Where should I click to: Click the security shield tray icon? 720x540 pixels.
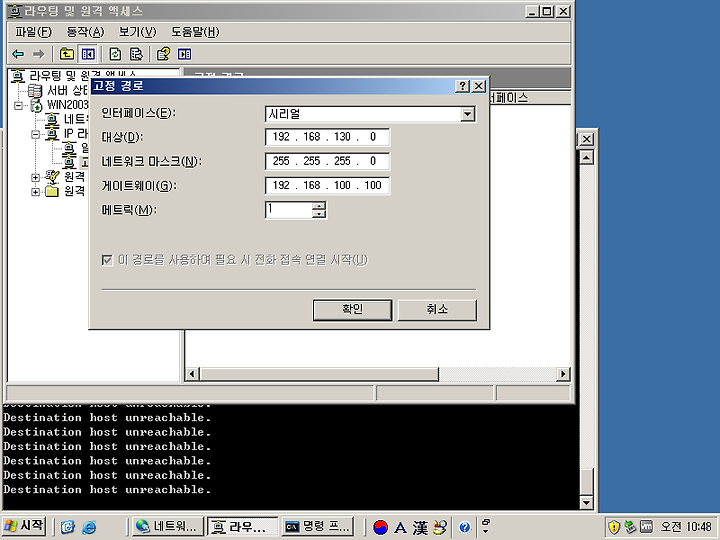614,527
